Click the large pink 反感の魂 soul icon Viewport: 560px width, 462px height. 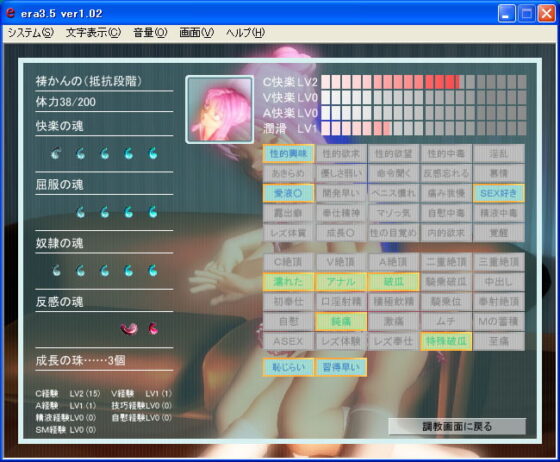tap(129, 328)
